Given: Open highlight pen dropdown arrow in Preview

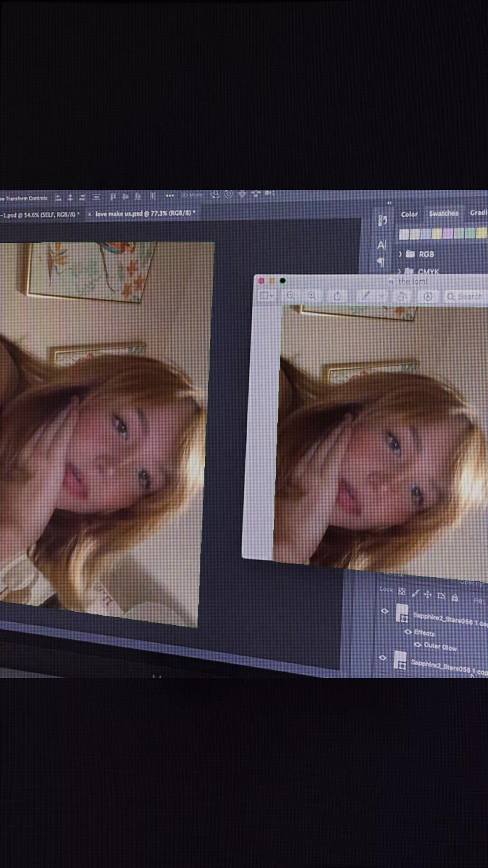Looking at the screenshot, I should coord(381,296).
